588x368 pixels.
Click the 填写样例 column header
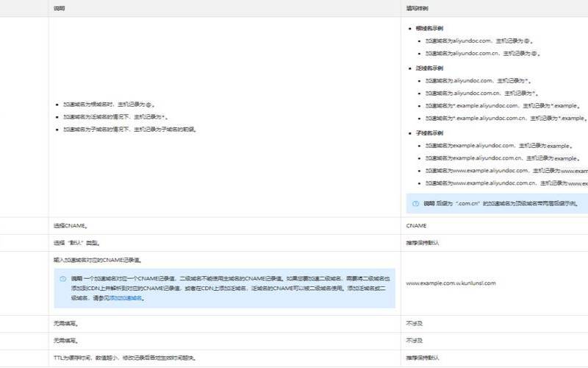click(417, 8)
